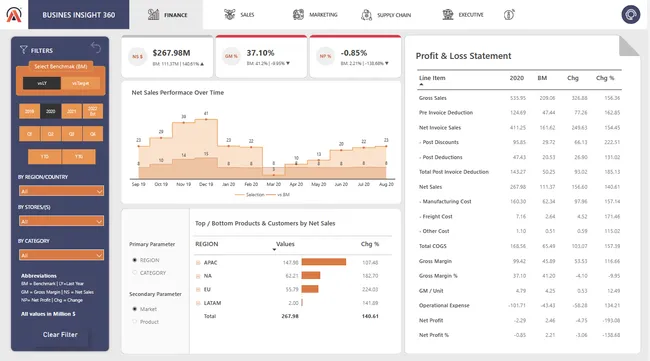Screen dimensions: 650x361
Task: Switch to the Marketing tab
Action: pyautogui.click(x=315, y=15)
